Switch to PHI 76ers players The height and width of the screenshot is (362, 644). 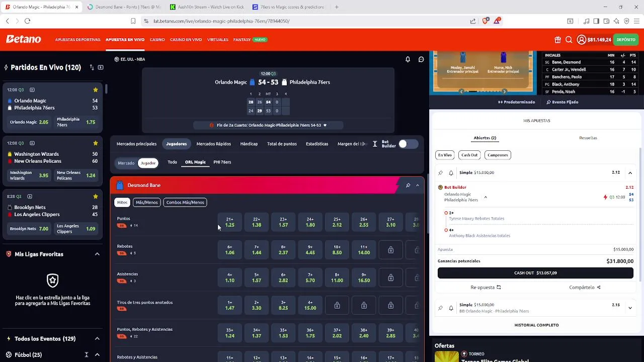click(x=222, y=162)
